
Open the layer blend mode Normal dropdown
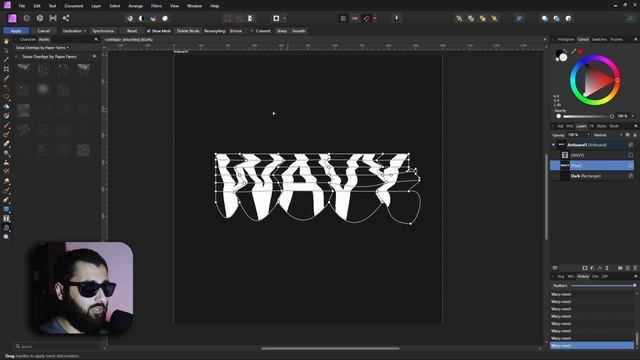[x=608, y=135]
